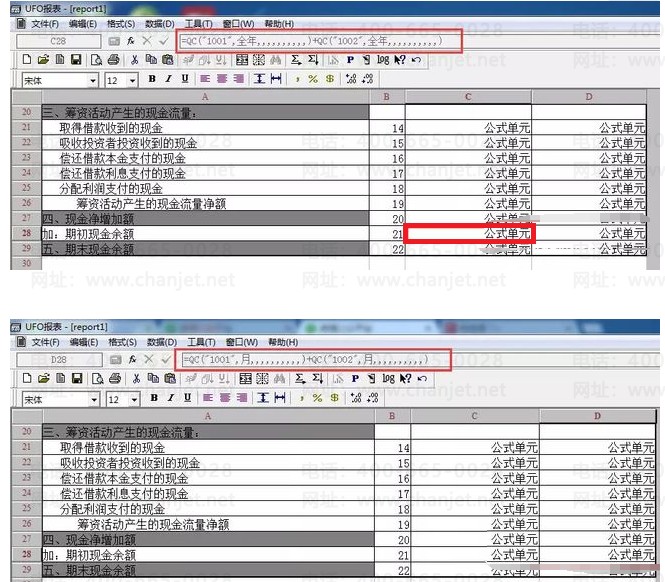
Task: Open 窗口(W) menu in upper window
Action: pyautogui.click(x=238, y=24)
